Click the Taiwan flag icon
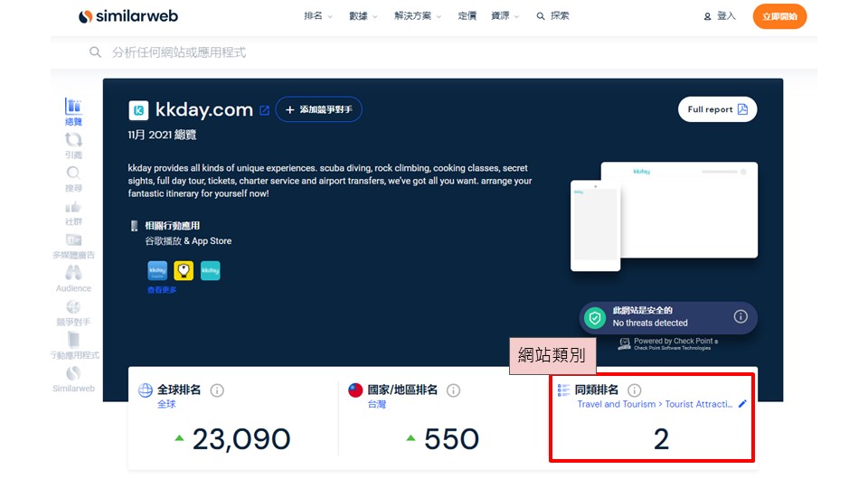 [355, 390]
